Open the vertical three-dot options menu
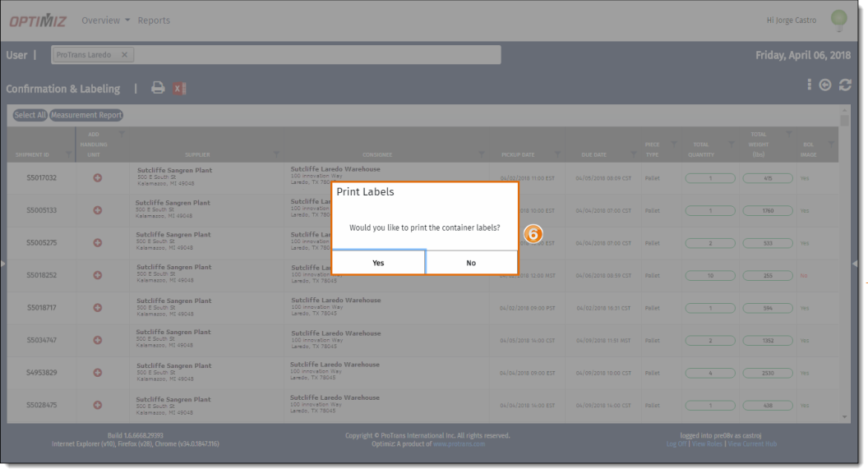This screenshot has height=473, width=868. [809, 85]
